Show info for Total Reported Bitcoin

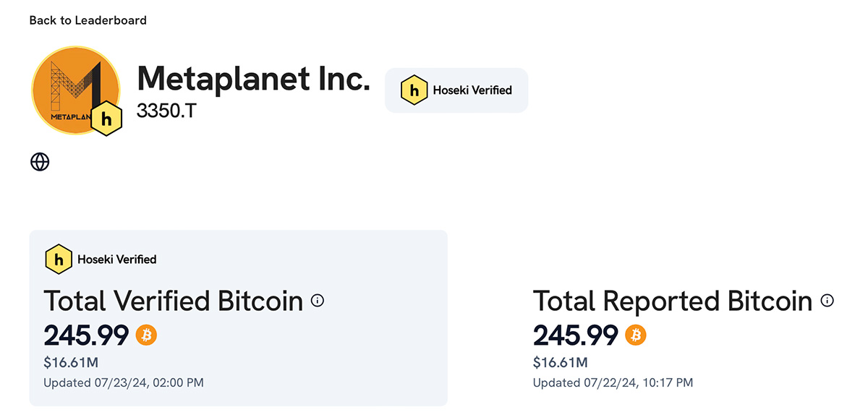click(x=827, y=301)
